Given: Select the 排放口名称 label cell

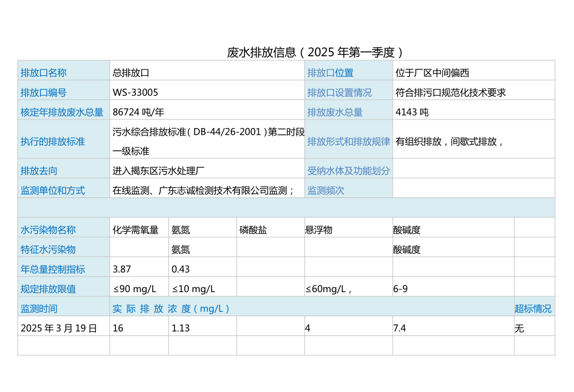Looking at the screenshot, I should (x=64, y=71).
